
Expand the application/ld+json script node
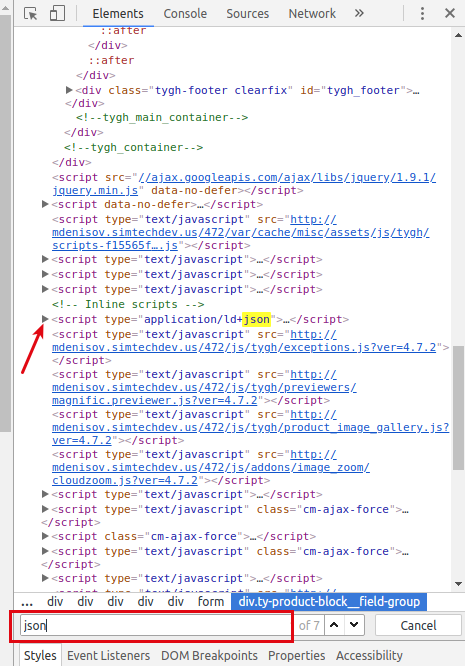pyautogui.click(x=45, y=319)
